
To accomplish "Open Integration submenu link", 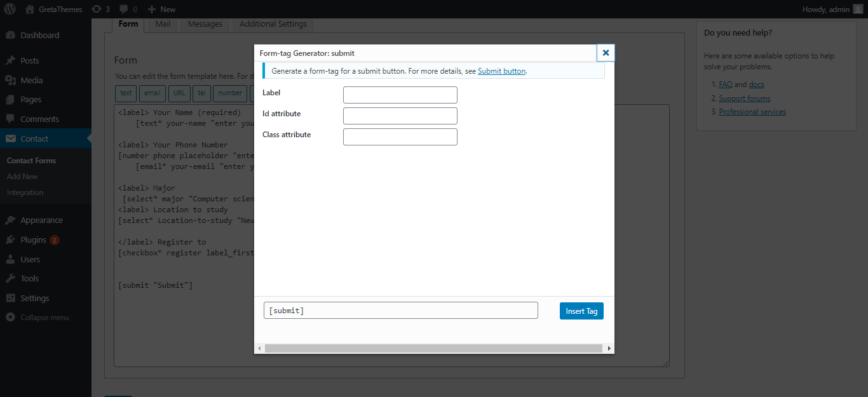I will point(25,192).
